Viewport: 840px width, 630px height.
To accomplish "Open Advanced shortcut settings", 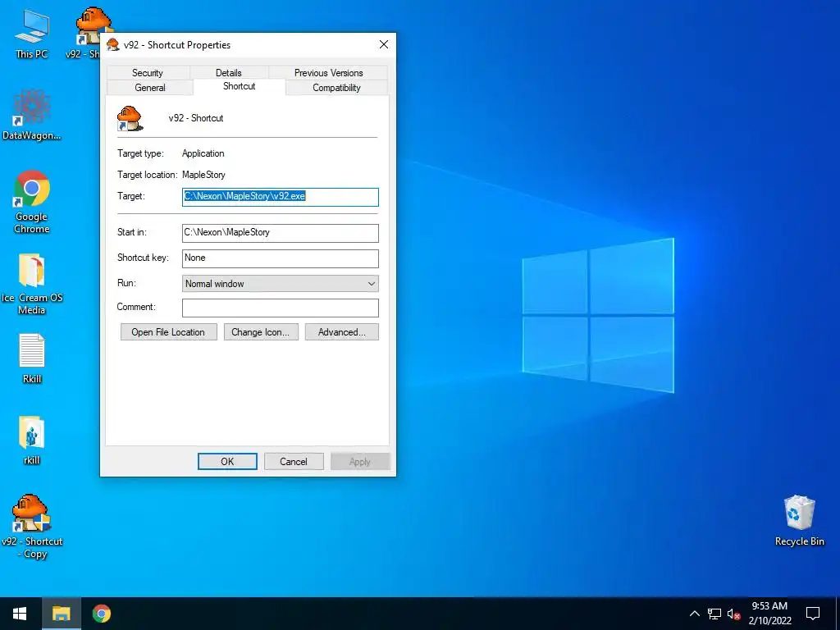I will pyautogui.click(x=342, y=332).
